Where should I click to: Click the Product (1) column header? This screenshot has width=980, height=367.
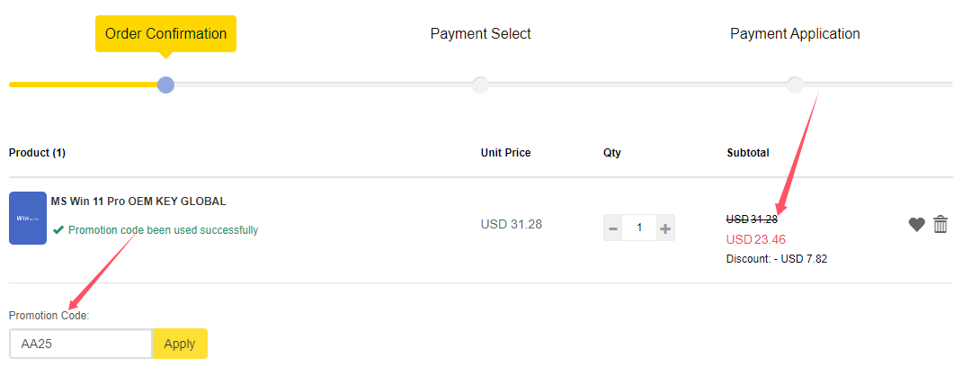click(37, 153)
